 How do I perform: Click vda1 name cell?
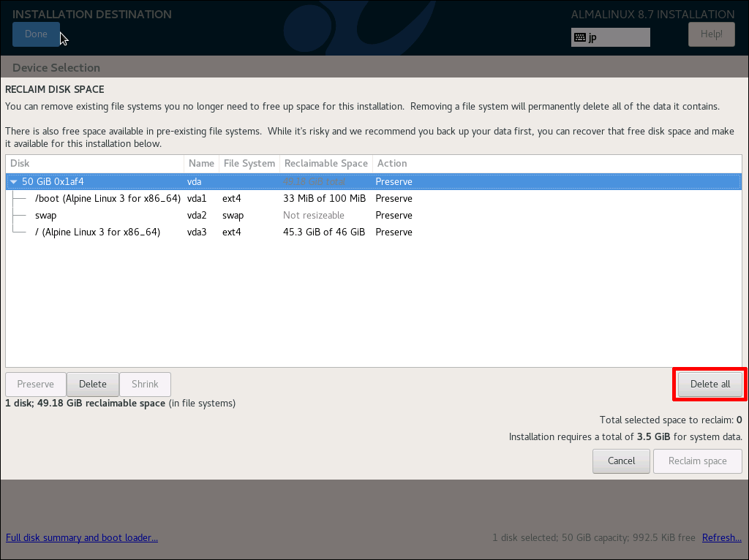pos(197,199)
